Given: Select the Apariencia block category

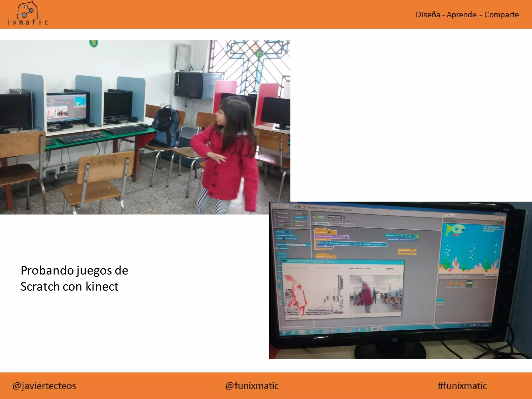Looking at the screenshot, I should click(283, 217).
